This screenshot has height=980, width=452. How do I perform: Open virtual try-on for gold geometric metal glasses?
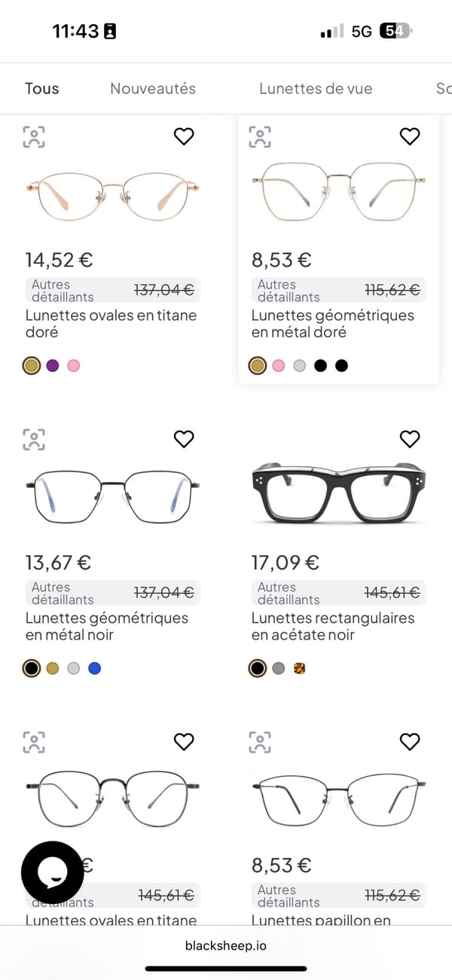click(x=260, y=137)
